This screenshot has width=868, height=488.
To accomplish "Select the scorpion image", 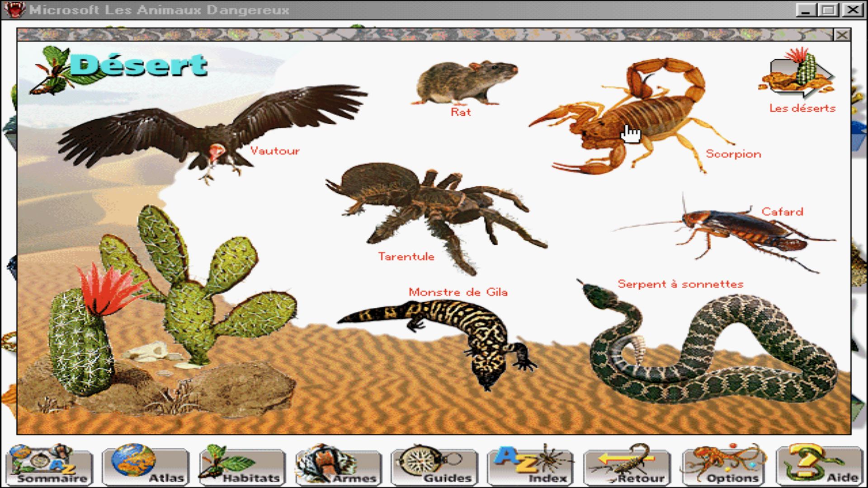I will pos(633,117).
